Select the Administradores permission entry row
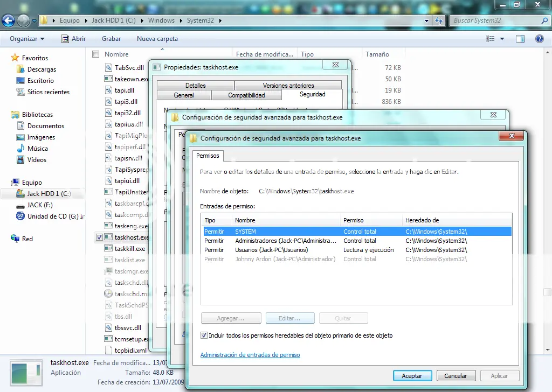Image resolution: width=552 pixels, height=392 pixels. click(x=357, y=241)
